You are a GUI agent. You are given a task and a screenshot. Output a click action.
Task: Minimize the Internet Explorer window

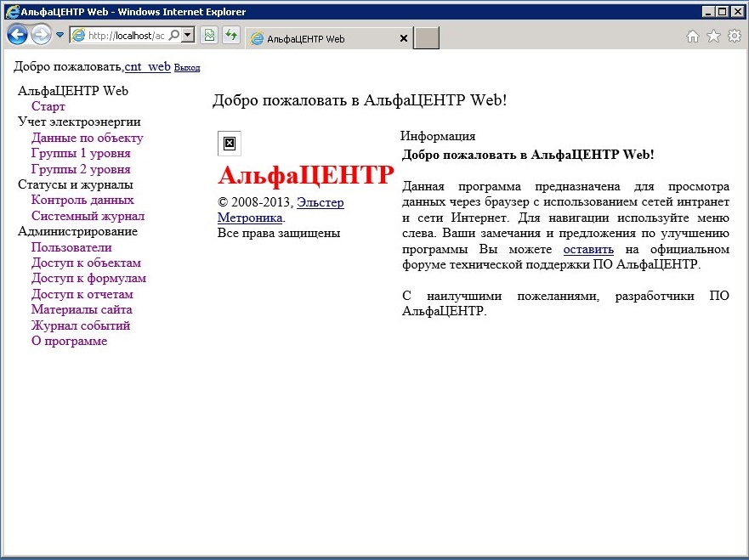click(708, 11)
